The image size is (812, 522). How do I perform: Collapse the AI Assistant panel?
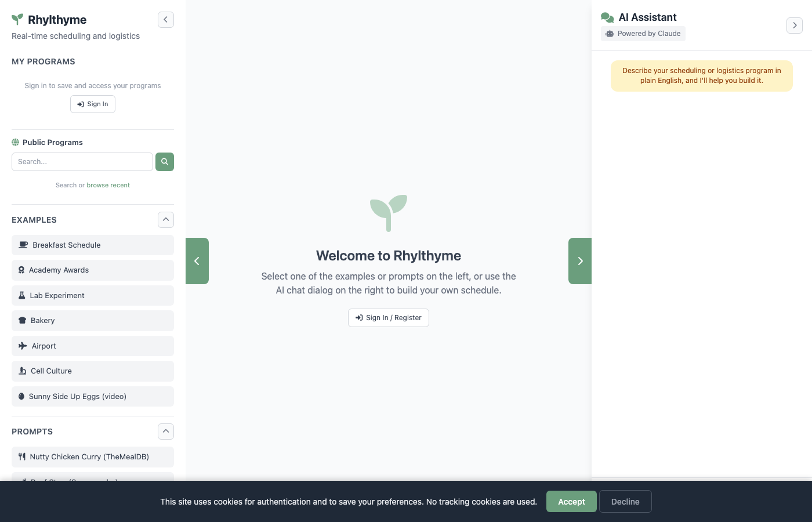pos(794,25)
